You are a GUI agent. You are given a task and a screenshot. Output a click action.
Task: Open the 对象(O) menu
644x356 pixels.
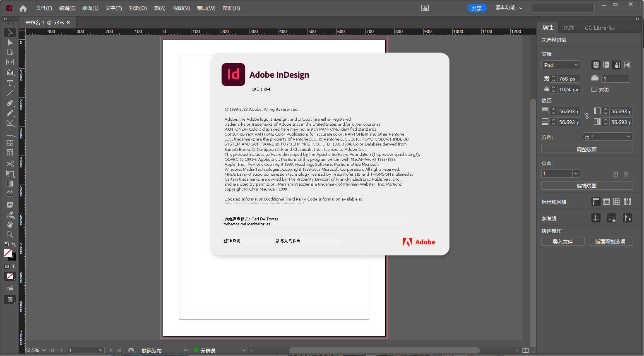point(138,8)
